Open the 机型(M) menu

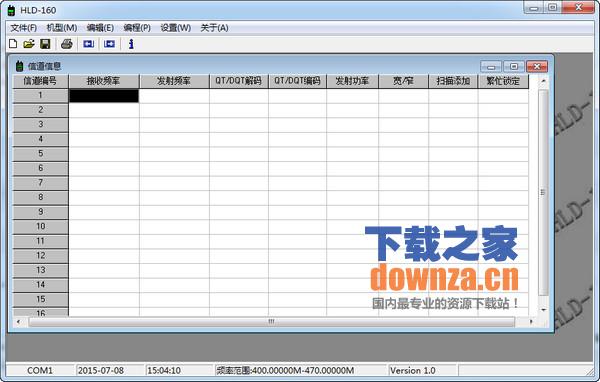62,28
